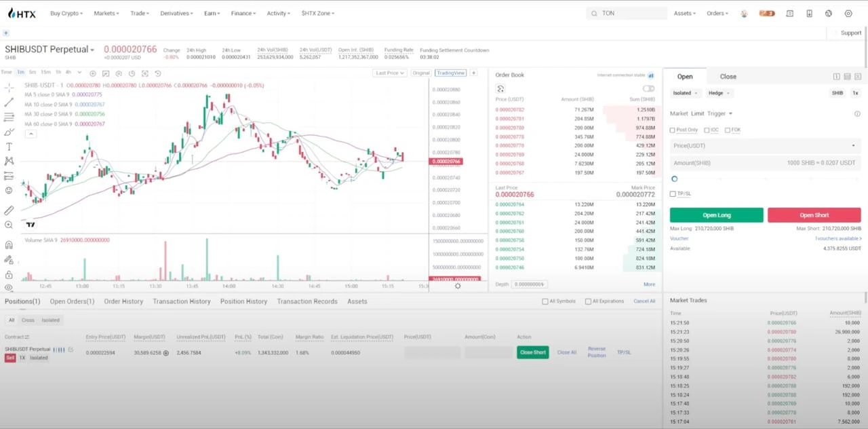Screen dimensions: 868x429
Task: Enable the Post Only checkbox
Action: point(673,130)
